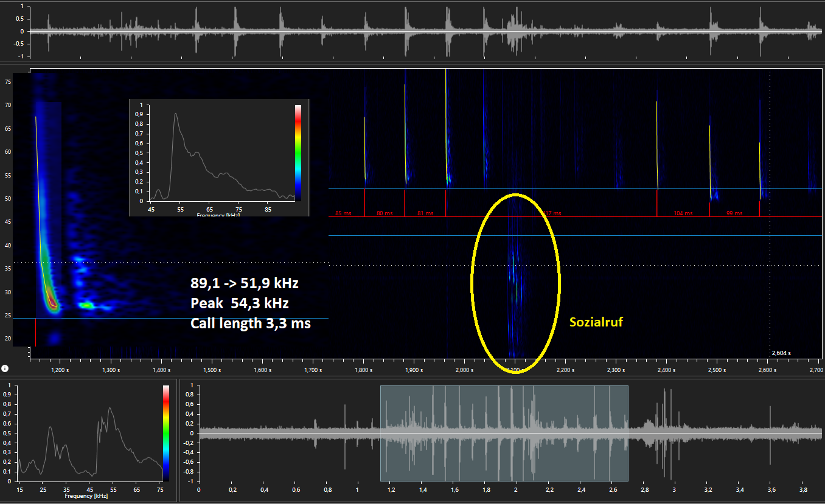Click the highlighted selection region in overview waveform
The image size is (825, 504).
pos(504,433)
